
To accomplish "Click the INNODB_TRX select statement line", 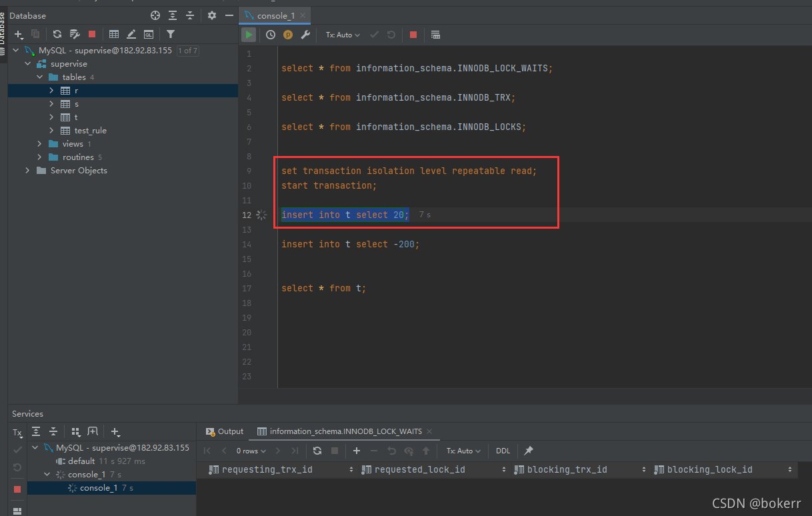I will coord(399,97).
